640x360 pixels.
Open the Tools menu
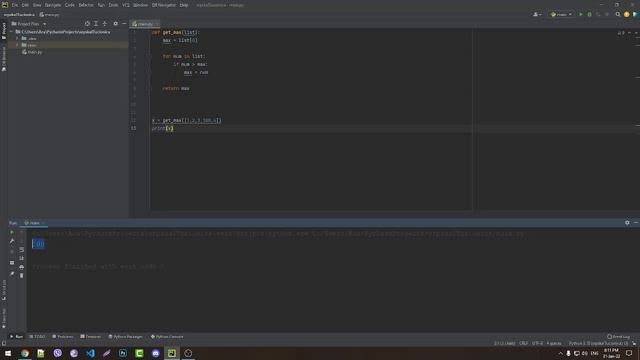[113, 5]
